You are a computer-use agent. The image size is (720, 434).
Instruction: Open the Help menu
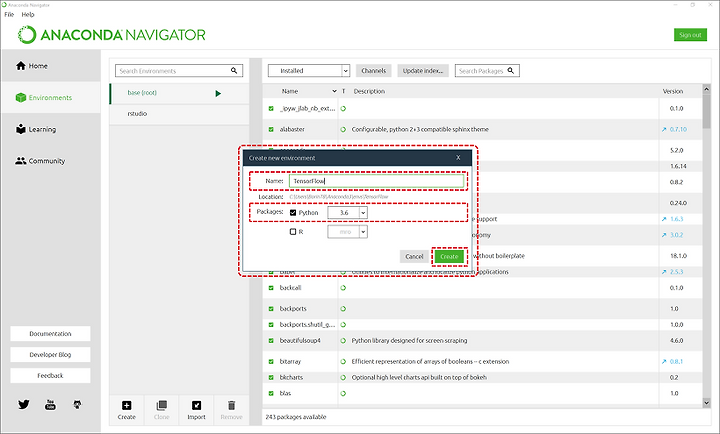coord(28,15)
